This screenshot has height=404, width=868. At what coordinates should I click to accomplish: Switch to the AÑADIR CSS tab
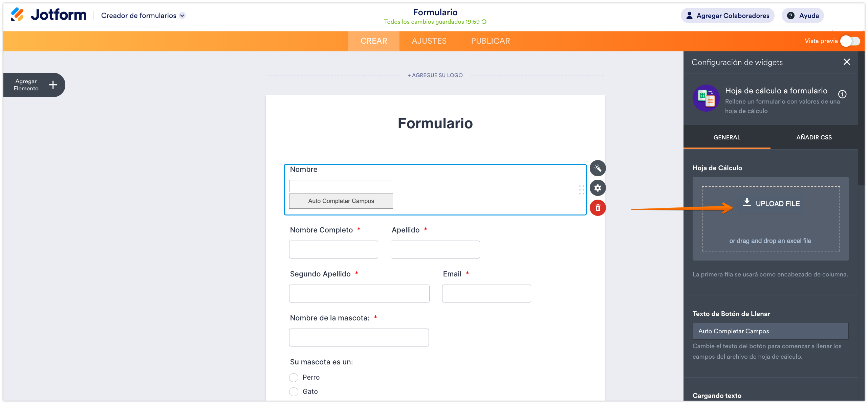[x=814, y=137]
